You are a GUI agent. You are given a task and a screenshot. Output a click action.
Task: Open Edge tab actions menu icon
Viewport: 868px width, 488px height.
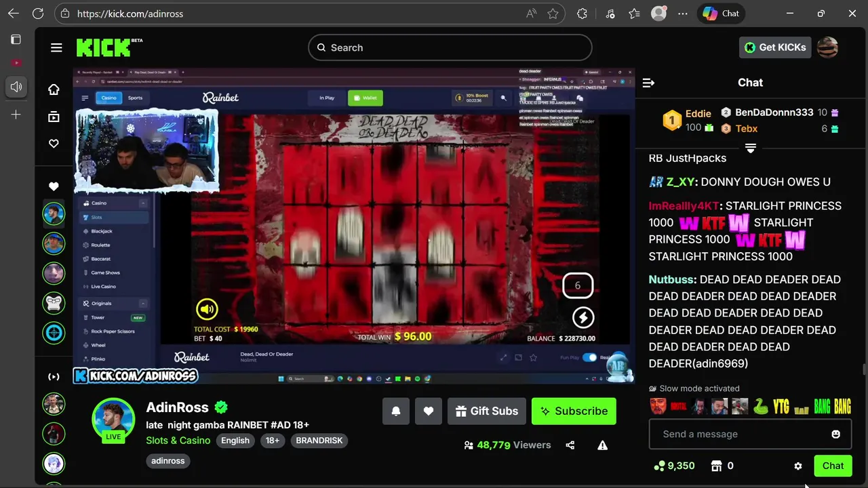pyautogui.click(x=16, y=39)
